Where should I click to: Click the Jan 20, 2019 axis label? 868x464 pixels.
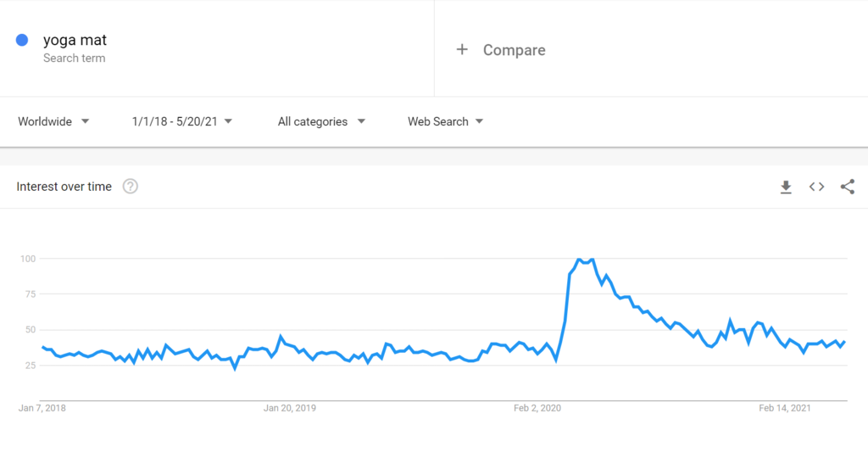click(290, 408)
